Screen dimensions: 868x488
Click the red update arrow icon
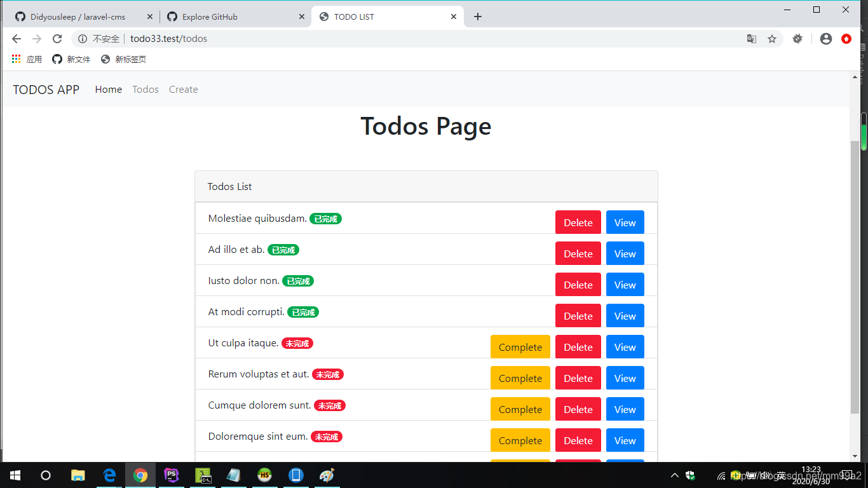[846, 39]
